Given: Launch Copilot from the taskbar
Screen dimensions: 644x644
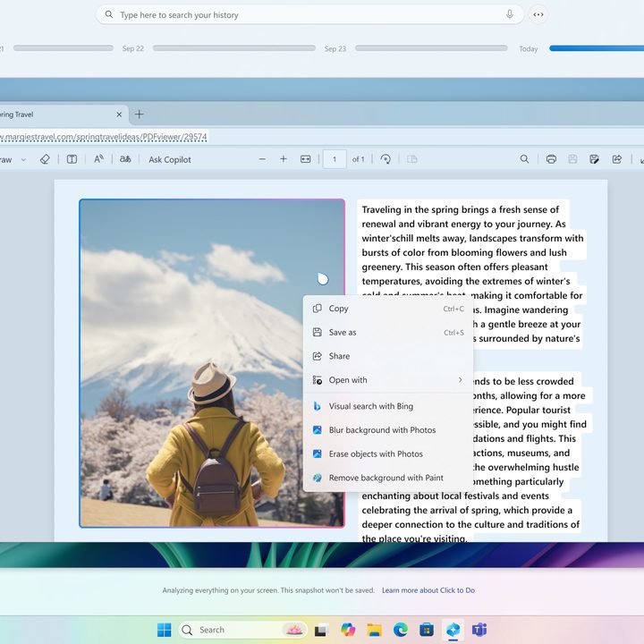Looking at the screenshot, I should (348, 630).
